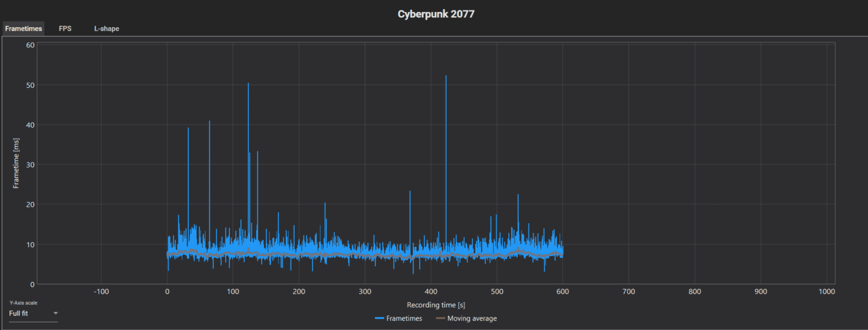Click the Frametime [ms] axis label
The height and width of the screenshot is (330, 868).
17,164
